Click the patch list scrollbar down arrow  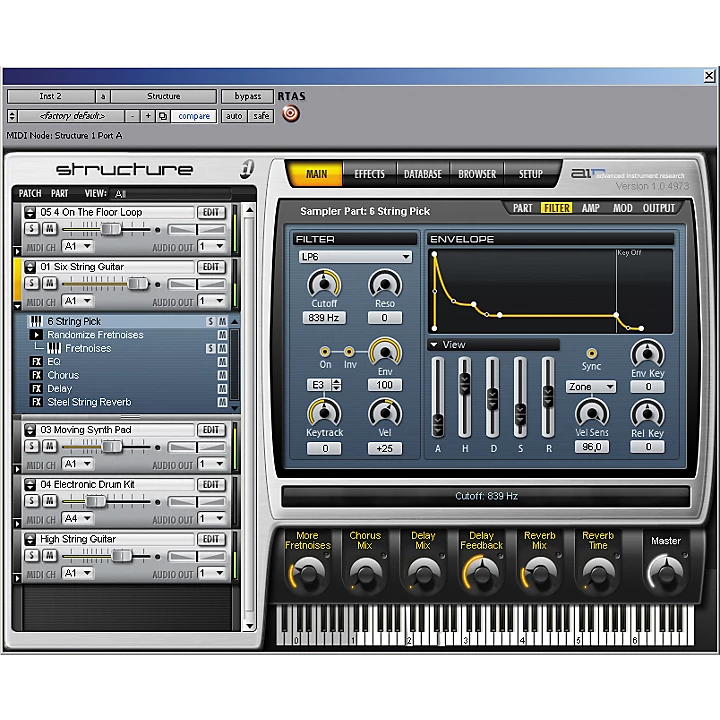249,626
